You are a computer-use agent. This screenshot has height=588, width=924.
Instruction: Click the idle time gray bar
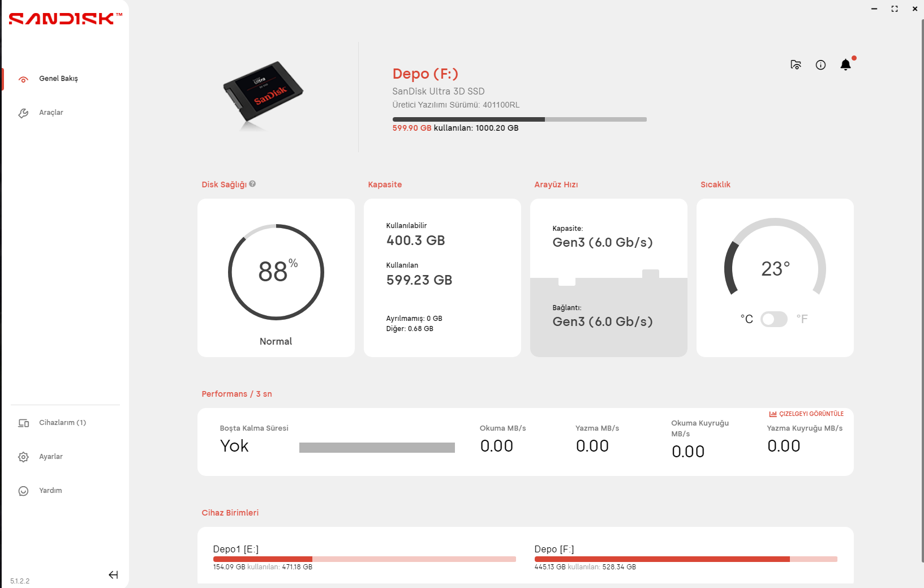pyautogui.click(x=377, y=448)
